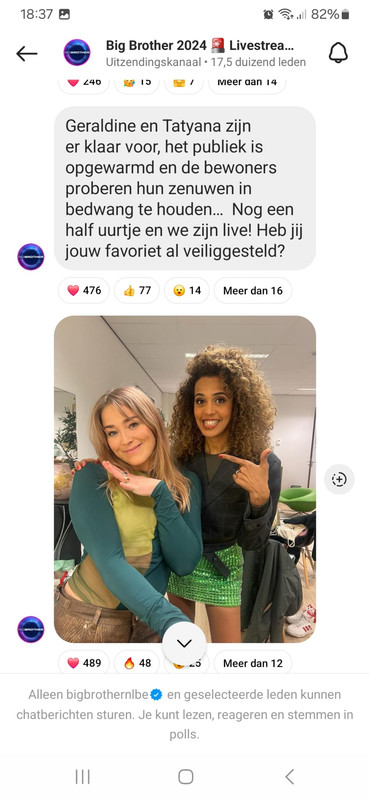
Task: Tap sender avatar beside the photo message
Action: (x=31, y=629)
